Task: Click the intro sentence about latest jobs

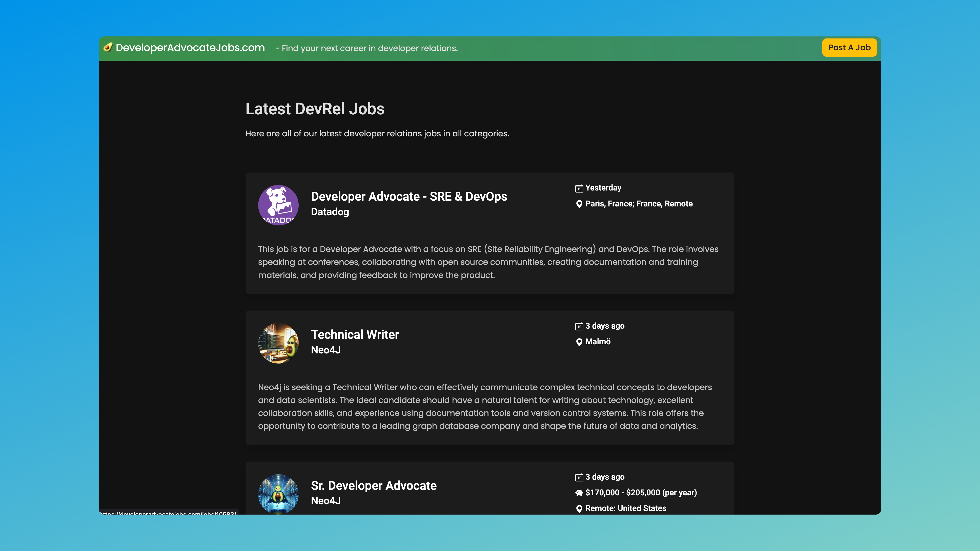Action: point(377,134)
